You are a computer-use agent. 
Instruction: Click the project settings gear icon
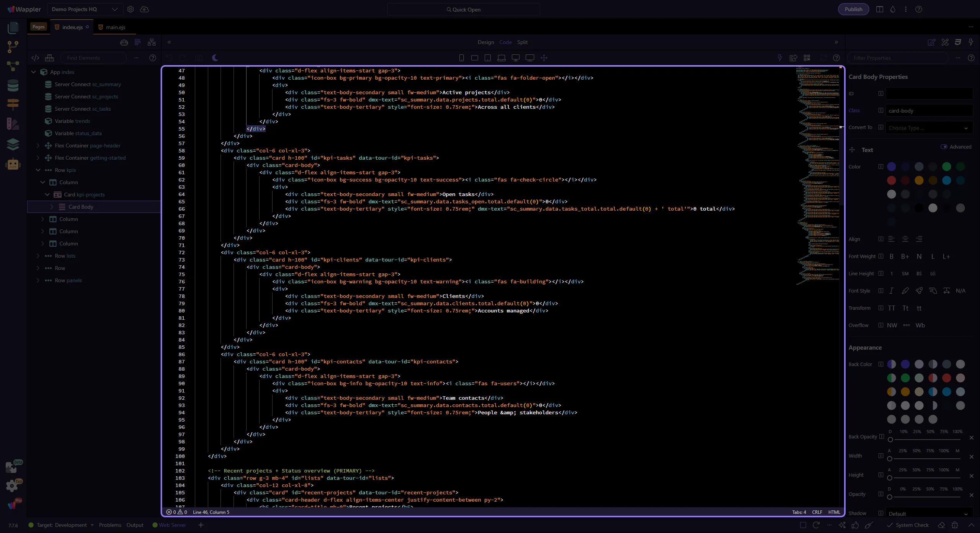131,9
